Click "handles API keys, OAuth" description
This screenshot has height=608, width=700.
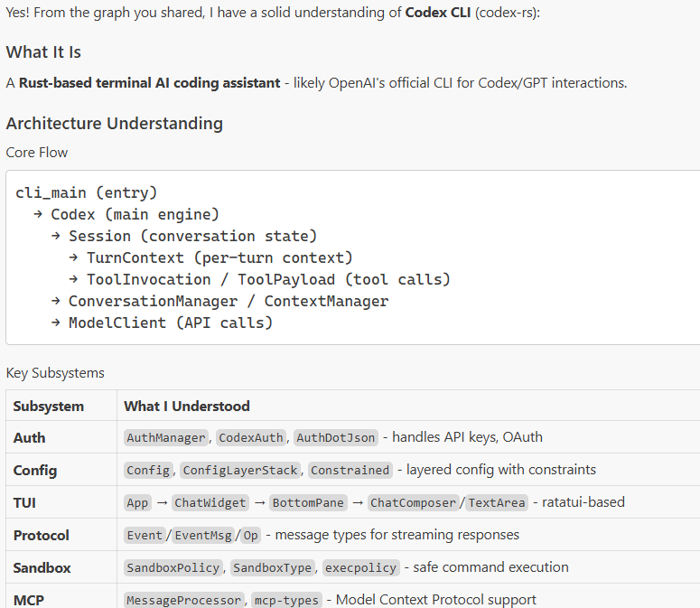click(x=467, y=437)
